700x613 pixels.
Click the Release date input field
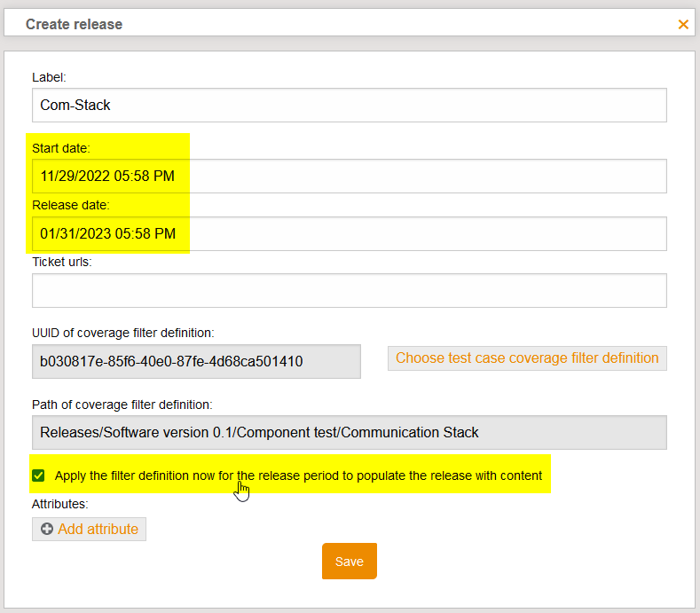click(x=349, y=233)
